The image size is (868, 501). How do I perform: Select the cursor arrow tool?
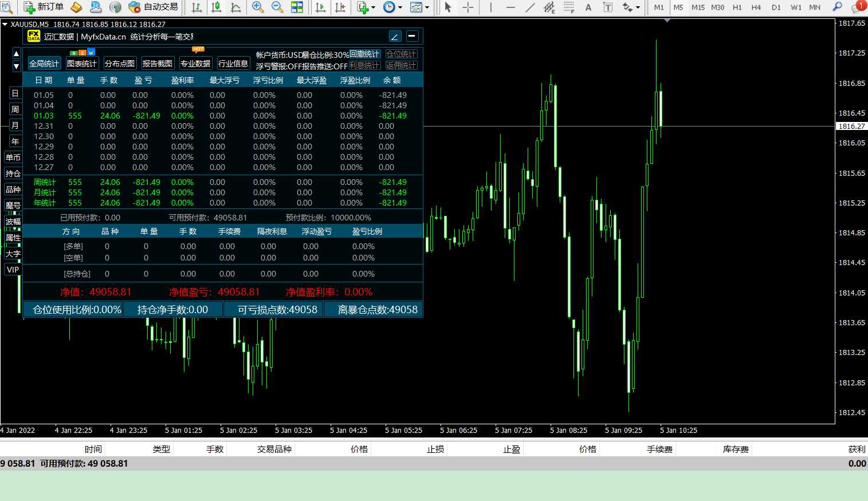[448, 7]
